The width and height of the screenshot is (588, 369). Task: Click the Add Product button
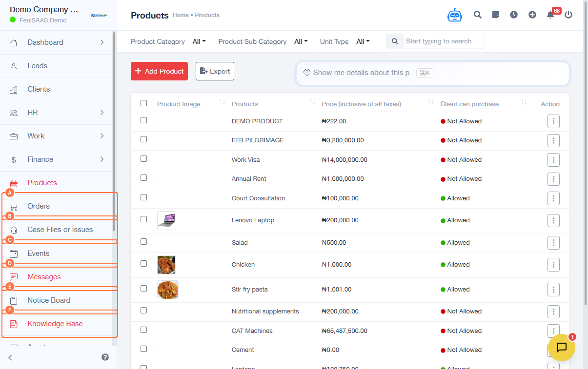tap(159, 71)
